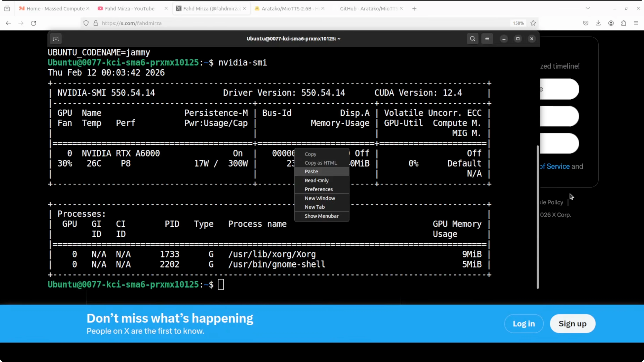The width and height of the screenshot is (644, 362).
Task: Switch to Home - Massed Compute tab
Action: click(55, 9)
